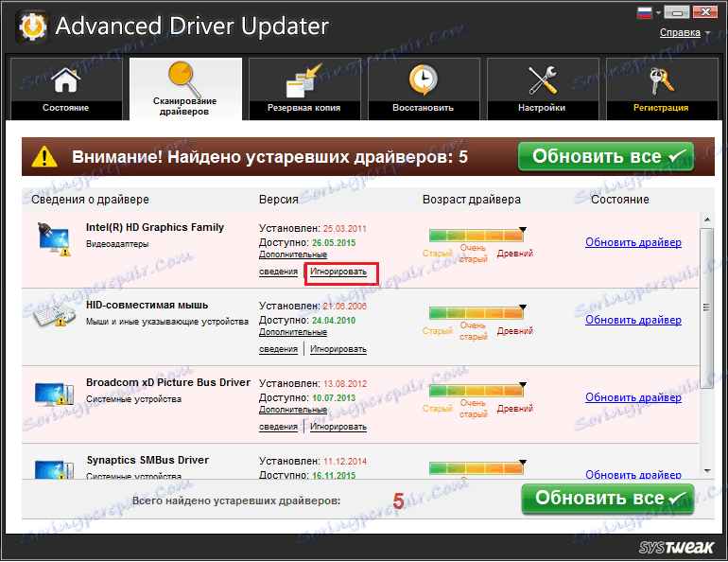This screenshot has width=728, height=562.
Task: Click the backup folders icon above Резервная копия
Action: click(303, 80)
